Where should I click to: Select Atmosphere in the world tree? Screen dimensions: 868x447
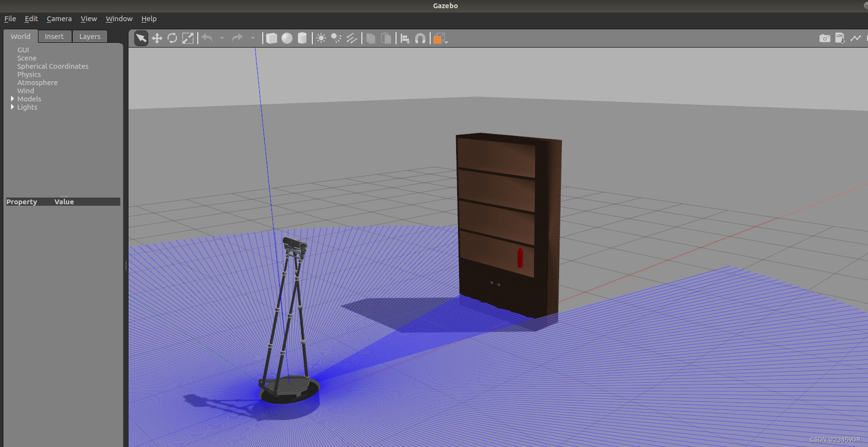tap(38, 83)
